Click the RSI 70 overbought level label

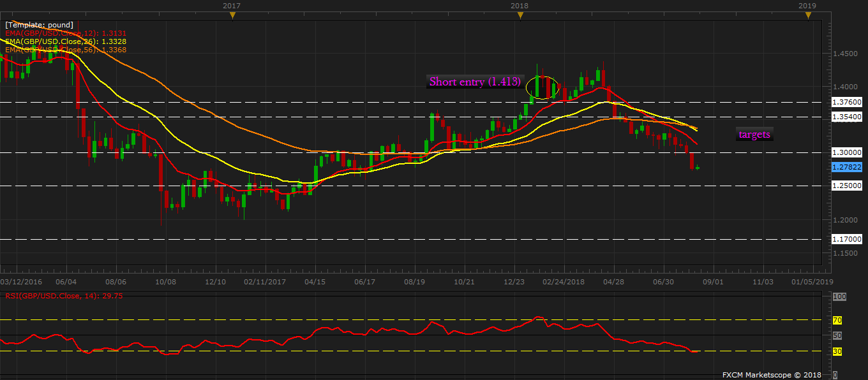pyautogui.click(x=837, y=320)
